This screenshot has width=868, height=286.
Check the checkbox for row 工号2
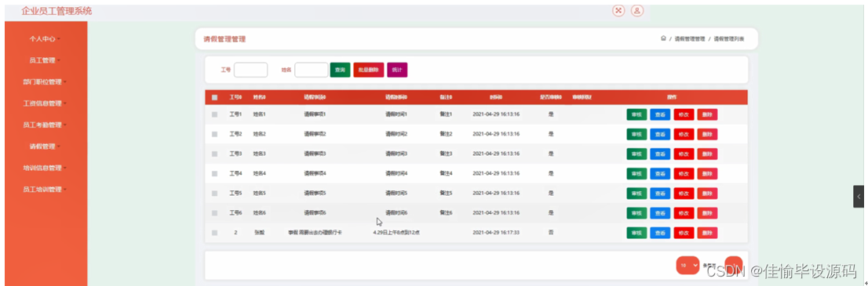(214, 134)
